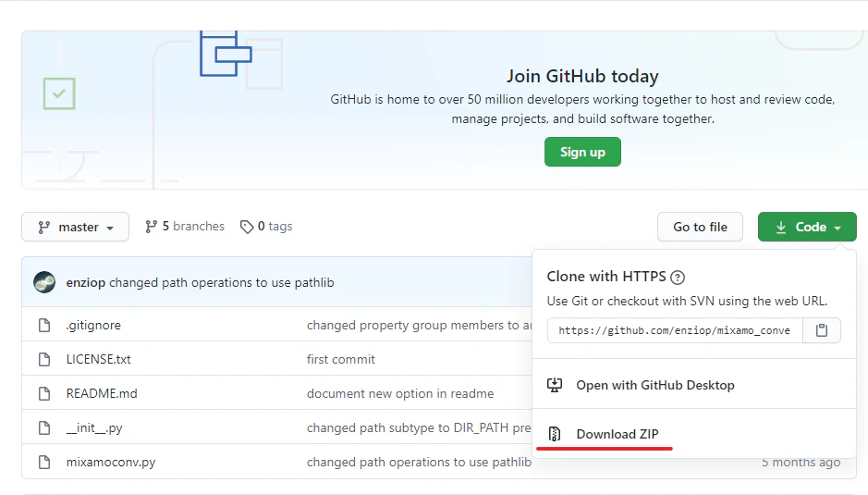Open 'changed property group members' commit message
This screenshot has height=495, width=868.
click(419, 326)
